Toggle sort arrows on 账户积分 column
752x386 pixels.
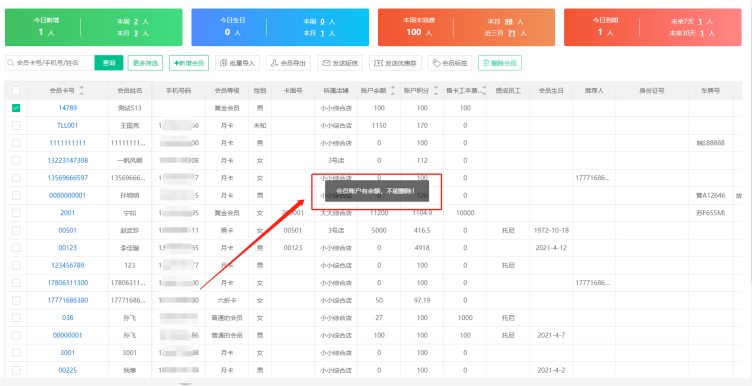point(436,90)
